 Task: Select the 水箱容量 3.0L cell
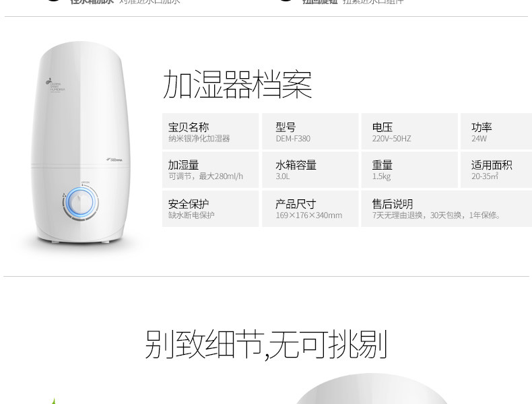tap(310, 170)
